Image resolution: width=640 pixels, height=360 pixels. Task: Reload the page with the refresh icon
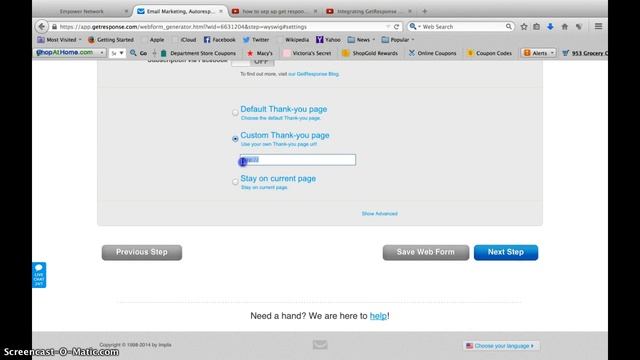396,27
